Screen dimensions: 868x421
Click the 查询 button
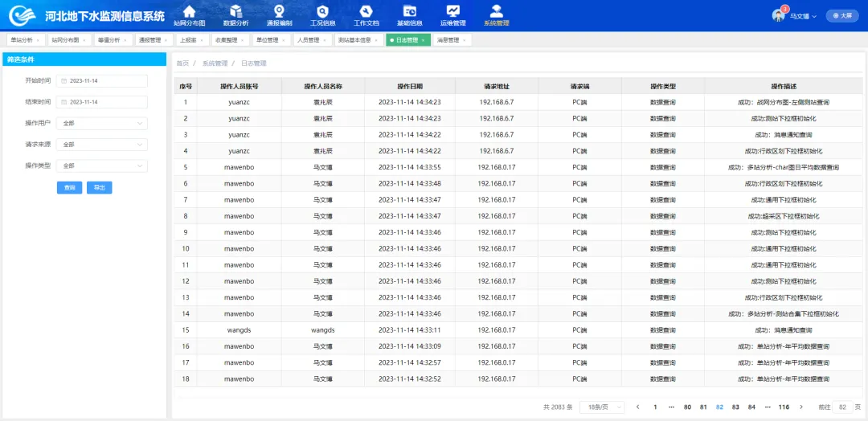[69, 187]
